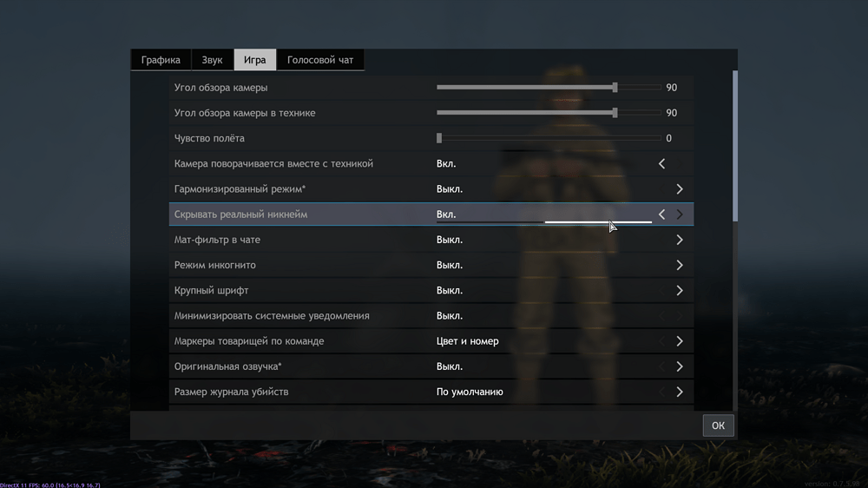868x488 pixels.
Task: Confirm settings with the ОК button
Action: point(718,425)
